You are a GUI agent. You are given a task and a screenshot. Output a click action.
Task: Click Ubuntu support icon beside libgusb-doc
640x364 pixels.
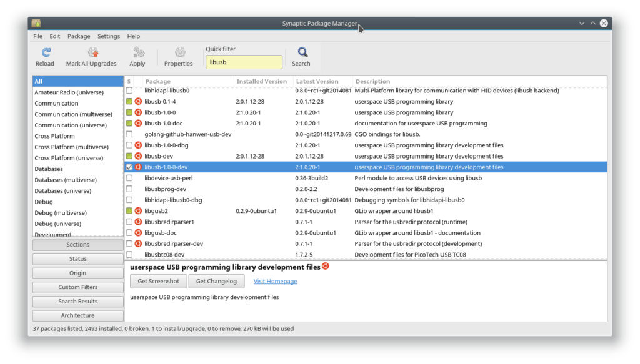(138, 233)
